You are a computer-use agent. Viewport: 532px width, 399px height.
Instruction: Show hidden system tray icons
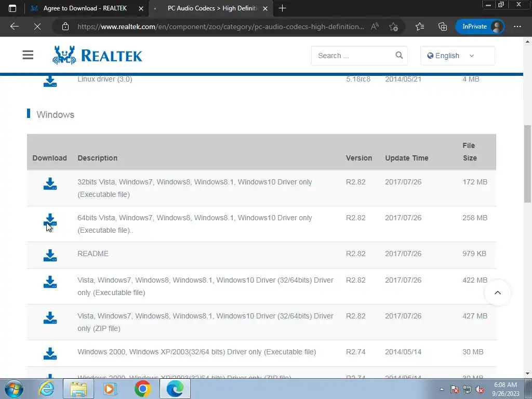pyautogui.click(x=442, y=389)
